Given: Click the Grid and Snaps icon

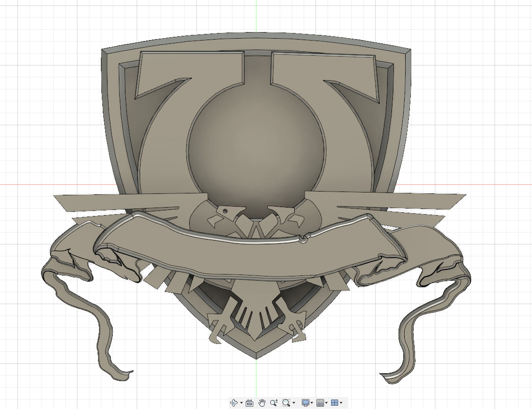Looking at the screenshot, I should tap(320, 403).
